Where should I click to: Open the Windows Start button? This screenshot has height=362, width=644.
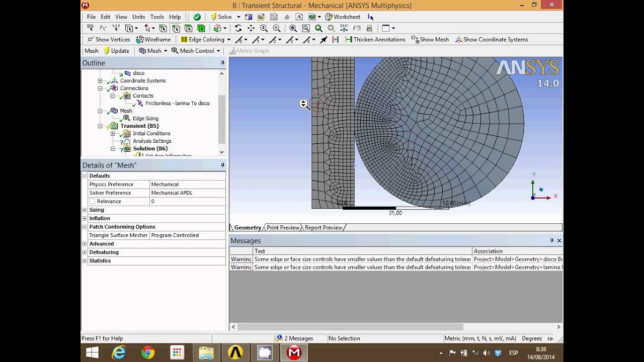pyautogui.click(x=92, y=352)
